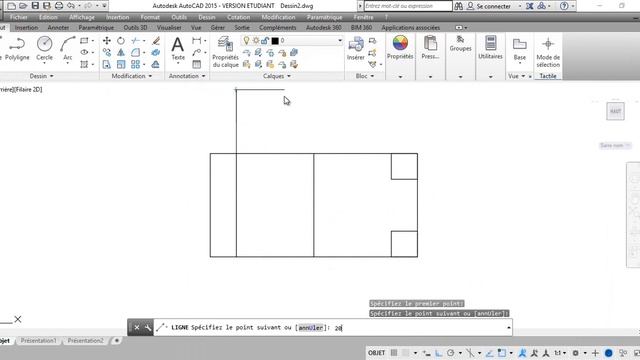This screenshot has width=640, height=360.
Task: Click the Erase (pencil eraser) tool
Action: tap(156, 41)
